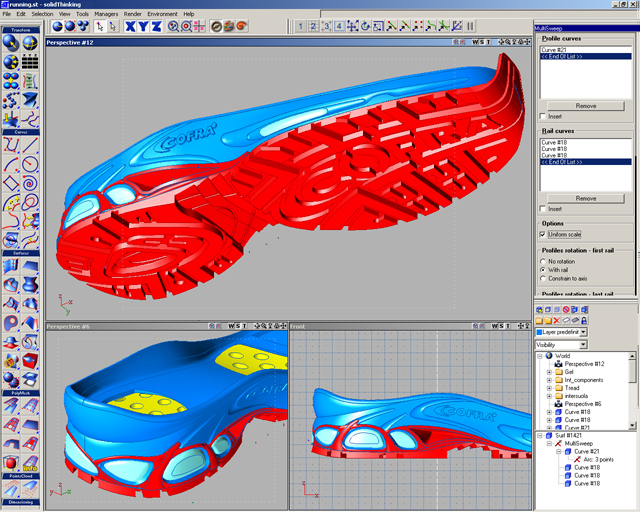Open the Render menu
This screenshot has height=512, width=640.
pos(132,14)
